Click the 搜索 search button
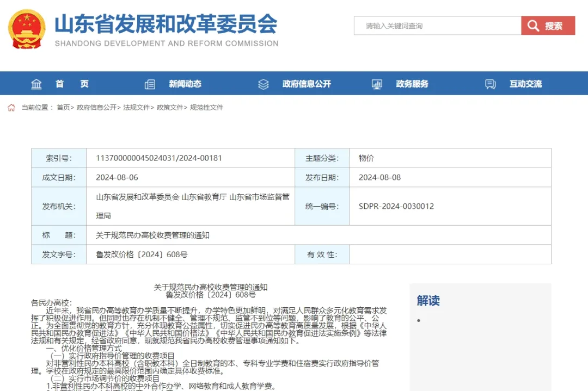Image resolution: width=588 pixels, height=391 pixels. click(x=553, y=26)
